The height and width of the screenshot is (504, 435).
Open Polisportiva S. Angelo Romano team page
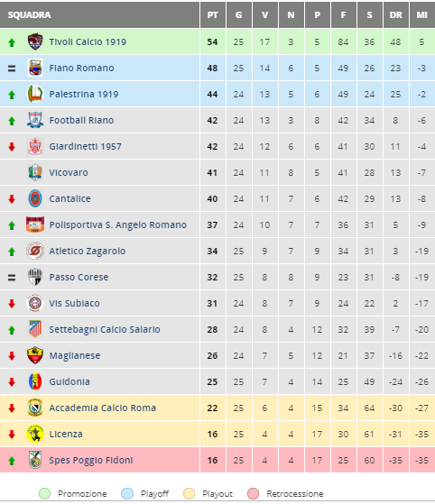(117, 225)
